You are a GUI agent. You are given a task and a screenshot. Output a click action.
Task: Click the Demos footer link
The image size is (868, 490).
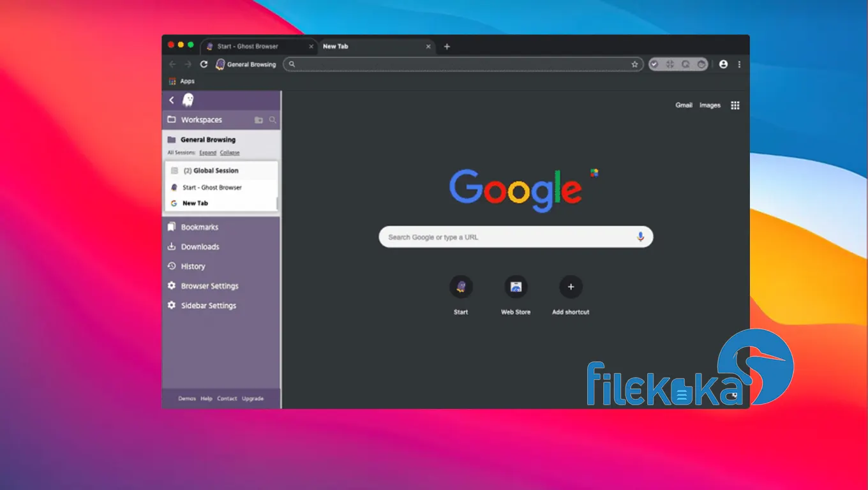coord(187,399)
